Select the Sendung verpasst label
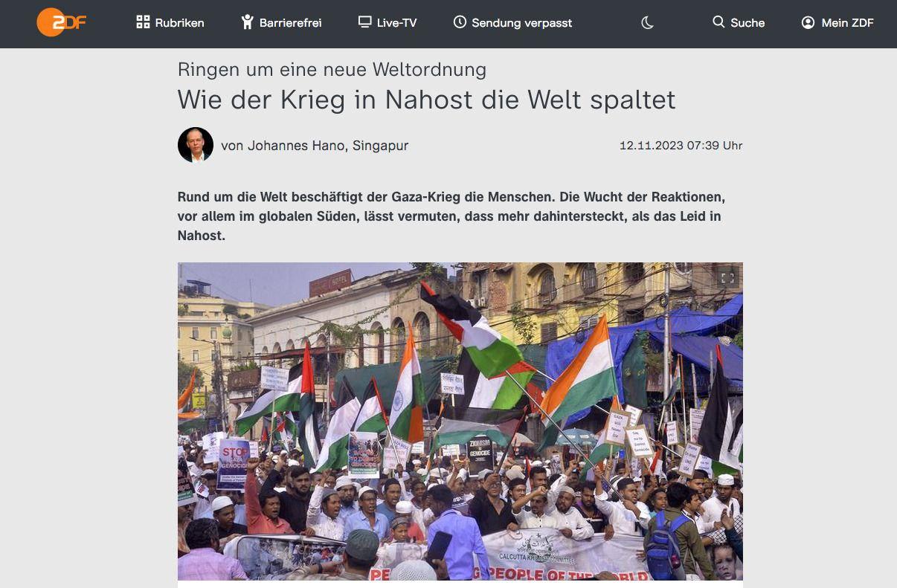897x588 pixels. pyautogui.click(x=522, y=23)
